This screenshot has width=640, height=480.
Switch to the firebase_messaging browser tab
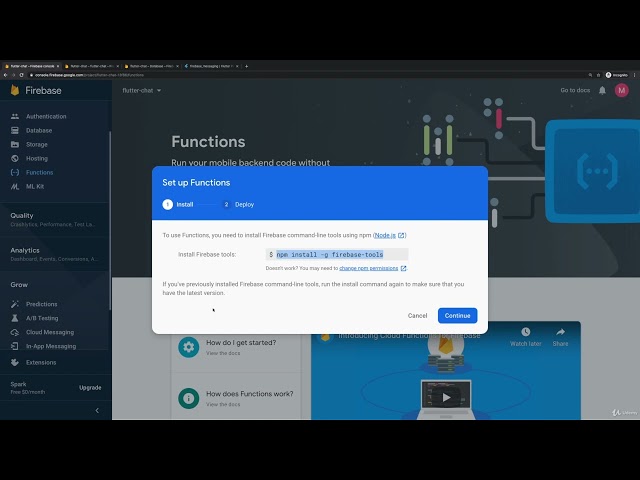point(211,66)
